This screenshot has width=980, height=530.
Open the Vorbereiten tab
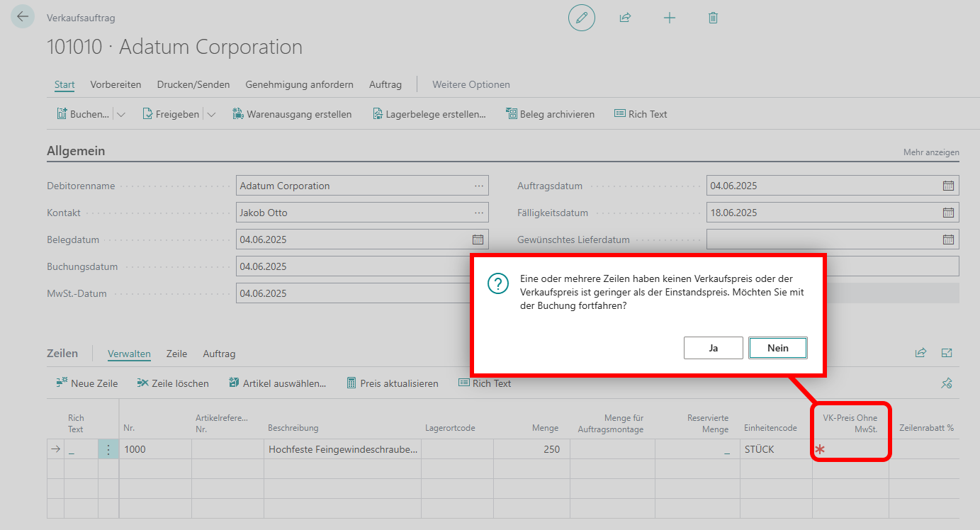[x=116, y=84]
